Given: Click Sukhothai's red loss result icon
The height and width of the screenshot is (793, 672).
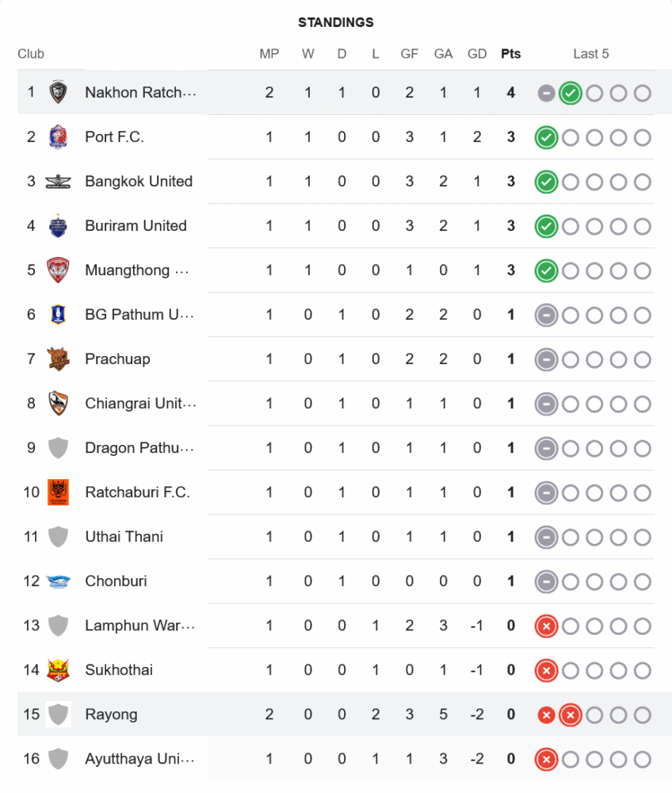Looking at the screenshot, I should point(545,670).
